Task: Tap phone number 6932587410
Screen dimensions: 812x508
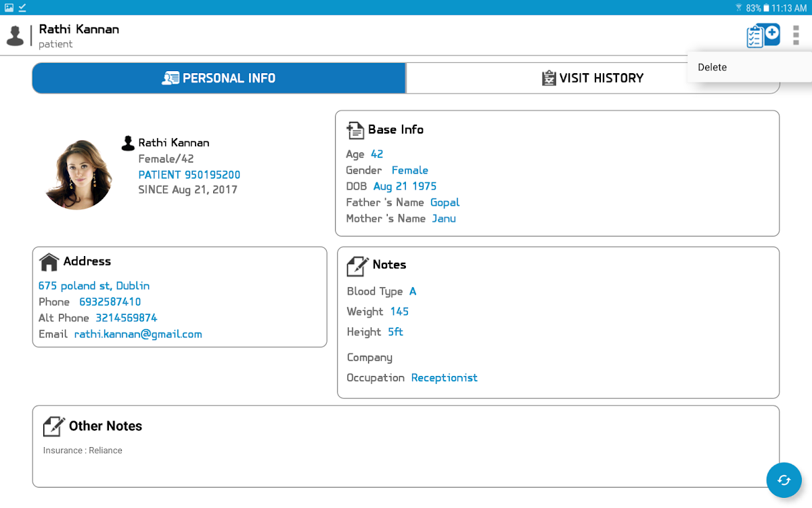Action: pyautogui.click(x=110, y=302)
